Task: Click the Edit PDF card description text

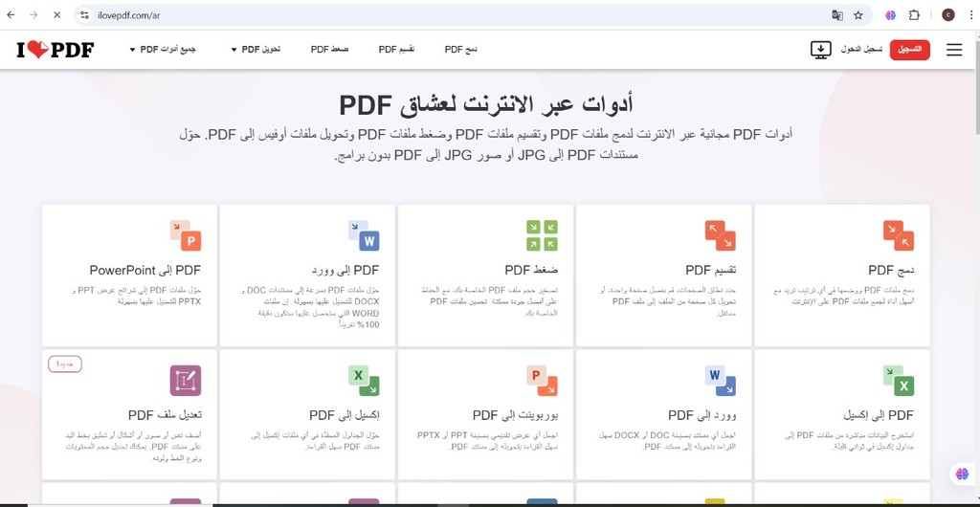Action: pos(132,447)
